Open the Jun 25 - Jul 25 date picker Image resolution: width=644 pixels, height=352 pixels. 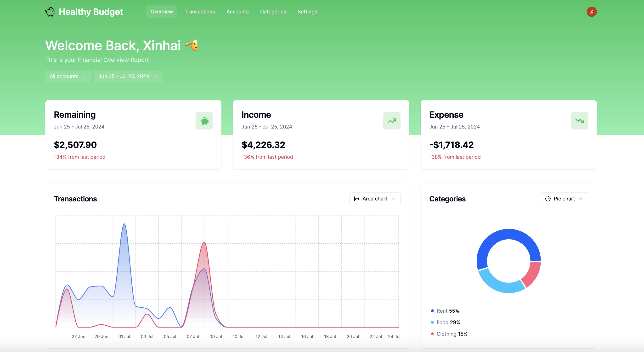pyautogui.click(x=128, y=76)
